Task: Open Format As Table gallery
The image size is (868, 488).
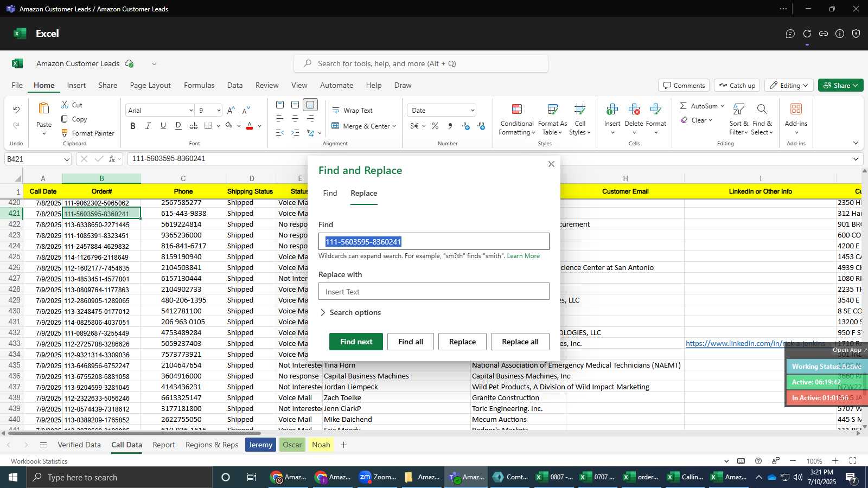Action: 552,119
